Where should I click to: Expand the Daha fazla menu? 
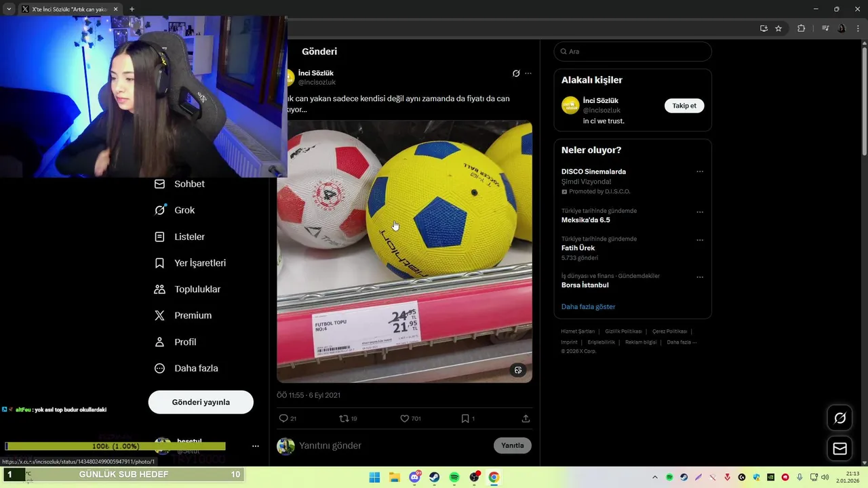tap(196, 368)
